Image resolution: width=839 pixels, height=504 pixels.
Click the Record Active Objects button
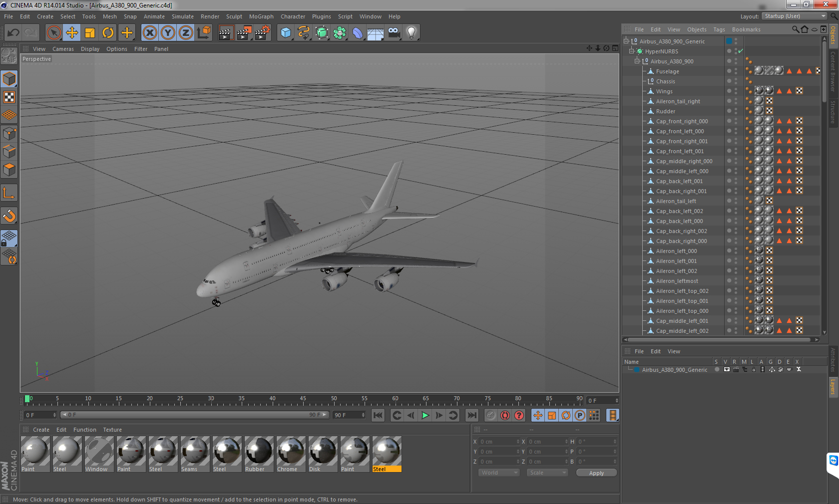pyautogui.click(x=491, y=415)
